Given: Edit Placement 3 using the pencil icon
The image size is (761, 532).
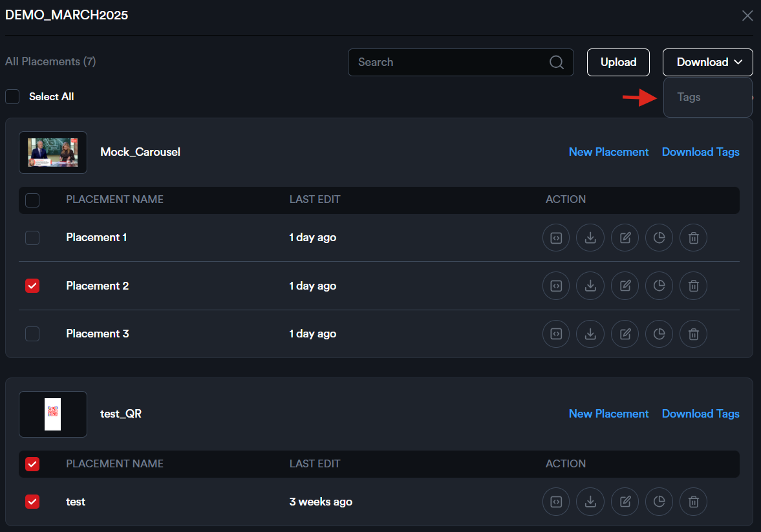Looking at the screenshot, I should pyautogui.click(x=625, y=334).
